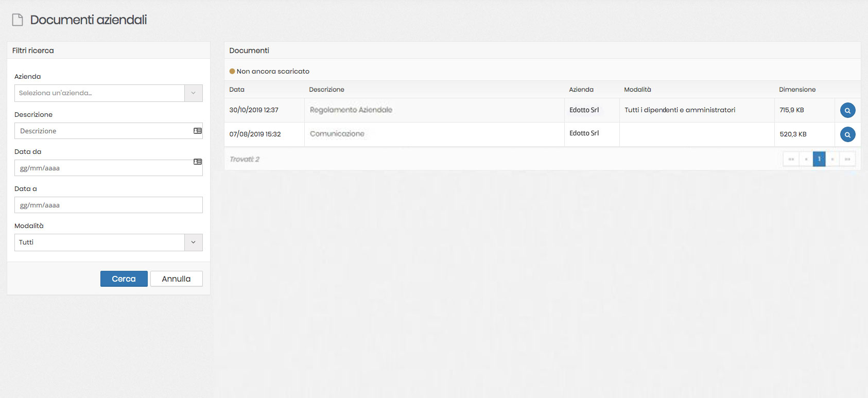The height and width of the screenshot is (398, 868).
Task: Click the card icon in Data da field
Action: tap(198, 162)
